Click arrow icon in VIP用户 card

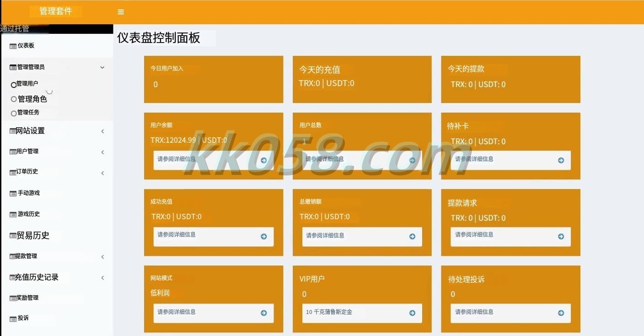[x=413, y=313]
